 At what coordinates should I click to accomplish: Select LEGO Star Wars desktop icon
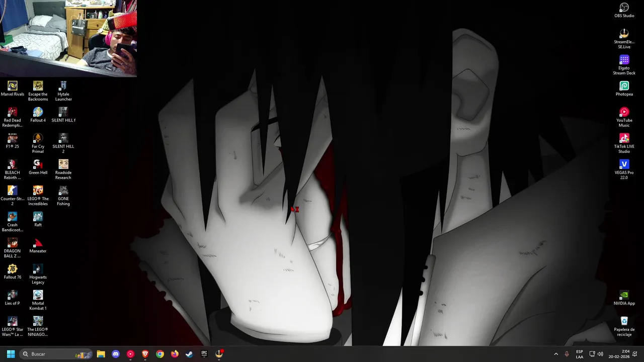coord(13,327)
